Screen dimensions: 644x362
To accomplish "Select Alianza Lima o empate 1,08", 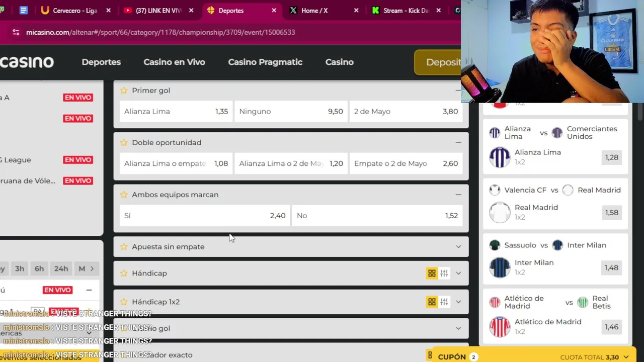I will [x=176, y=163].
